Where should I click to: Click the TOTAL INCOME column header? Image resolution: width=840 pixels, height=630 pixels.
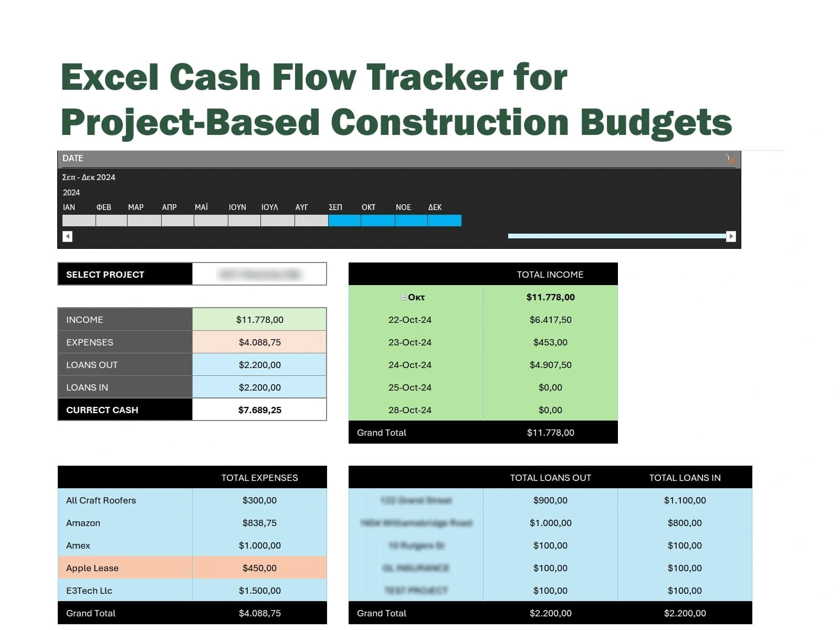[550, 274]
